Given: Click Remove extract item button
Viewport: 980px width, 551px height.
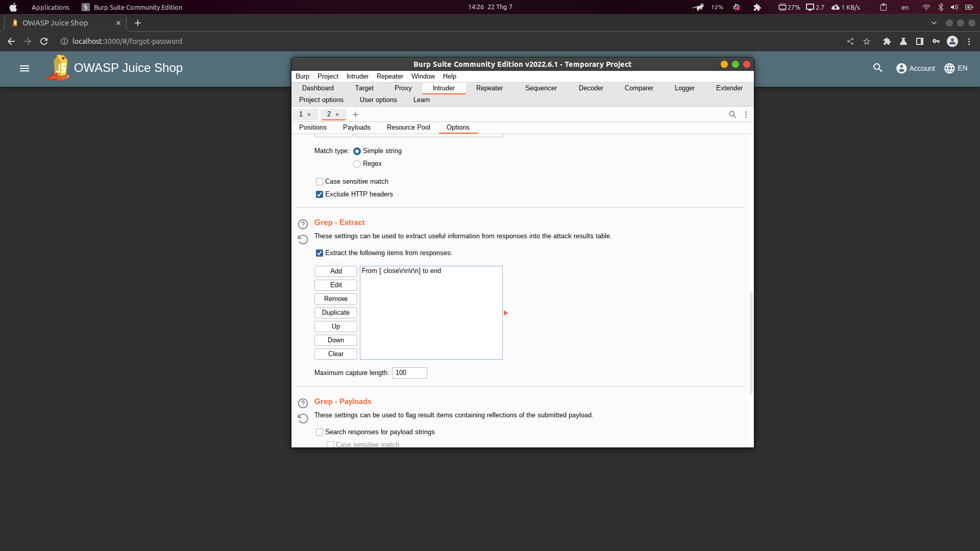Looking at the screenshot, I should coord(336,299).
